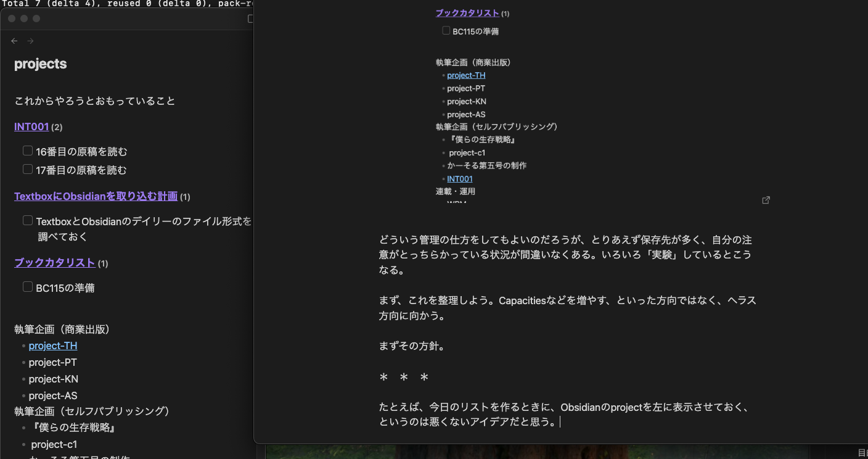Image resolution: width=868 pixels, height=459 pixels.
Task: Click the projects note title to rename it
Action: tap(40, 64)
